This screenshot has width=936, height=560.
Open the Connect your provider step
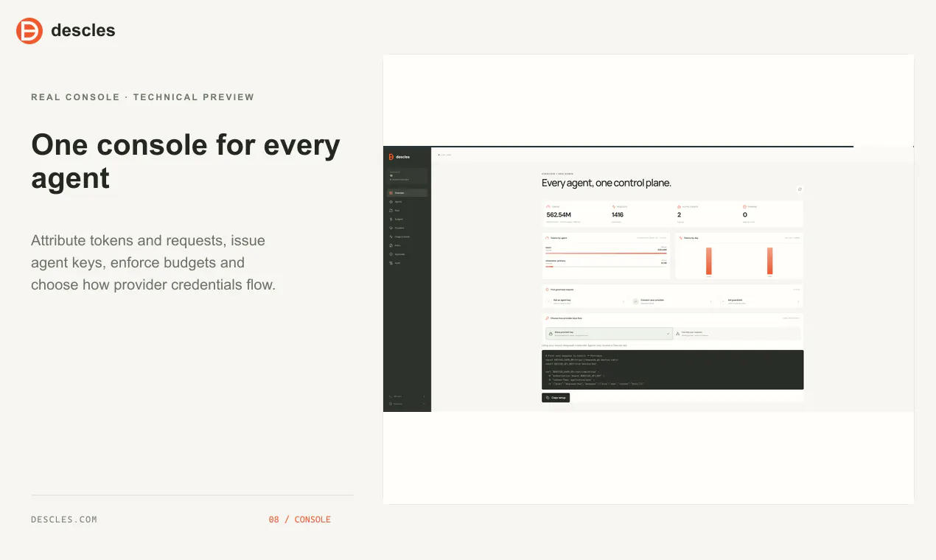point(673,301)
